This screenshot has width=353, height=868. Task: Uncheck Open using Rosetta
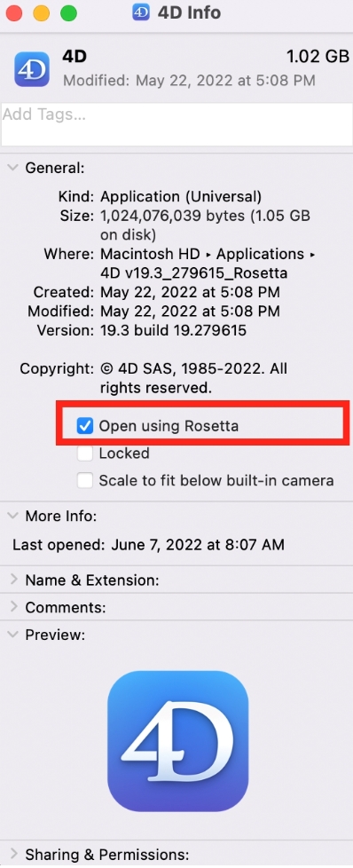coord(84,426)
